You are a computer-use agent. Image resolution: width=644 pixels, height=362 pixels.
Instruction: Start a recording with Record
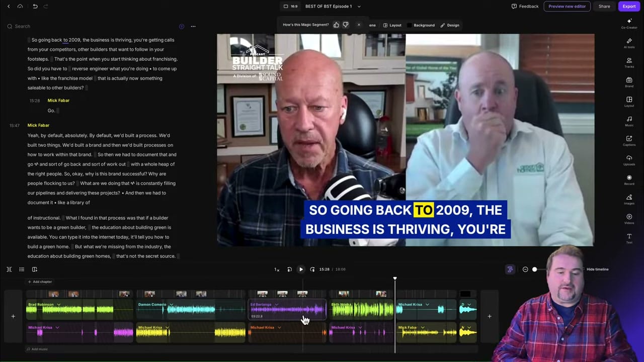pos(629,180)
